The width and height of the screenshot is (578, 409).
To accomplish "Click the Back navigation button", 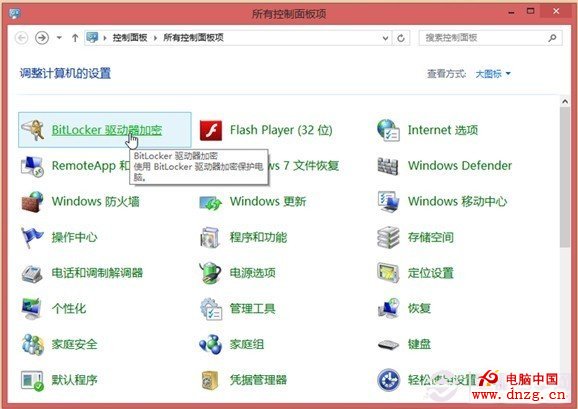I will coord(22,38).
